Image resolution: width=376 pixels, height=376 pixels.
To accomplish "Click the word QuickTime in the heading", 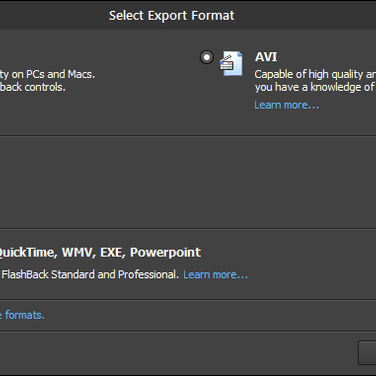I will (x=27, y=252).
